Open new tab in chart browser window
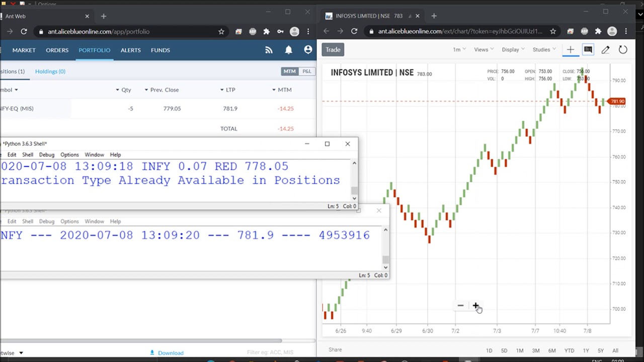 coord(434,16)
